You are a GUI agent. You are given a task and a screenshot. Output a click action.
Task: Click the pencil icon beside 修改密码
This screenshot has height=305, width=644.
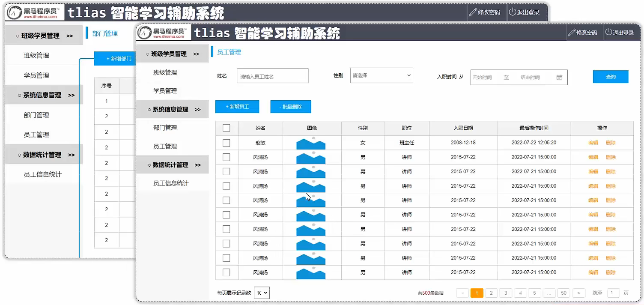click(571, 32)
